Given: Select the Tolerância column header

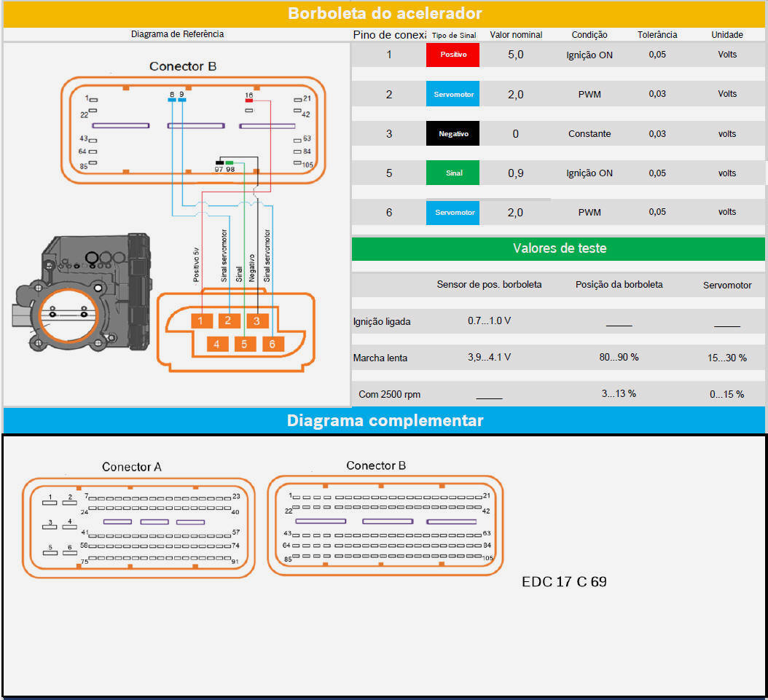Looking at the screenshot, I should coord(657,35).
